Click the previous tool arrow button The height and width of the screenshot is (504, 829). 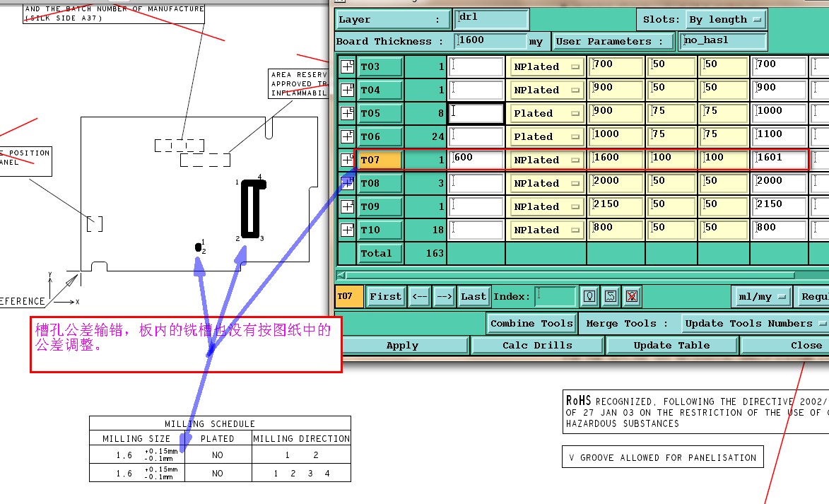click(420, 297)
